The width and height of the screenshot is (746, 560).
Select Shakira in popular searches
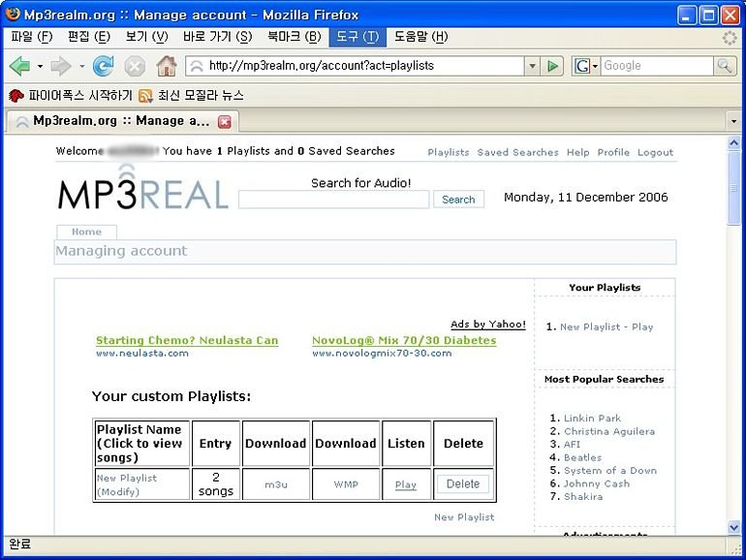(x=583, y=497)
